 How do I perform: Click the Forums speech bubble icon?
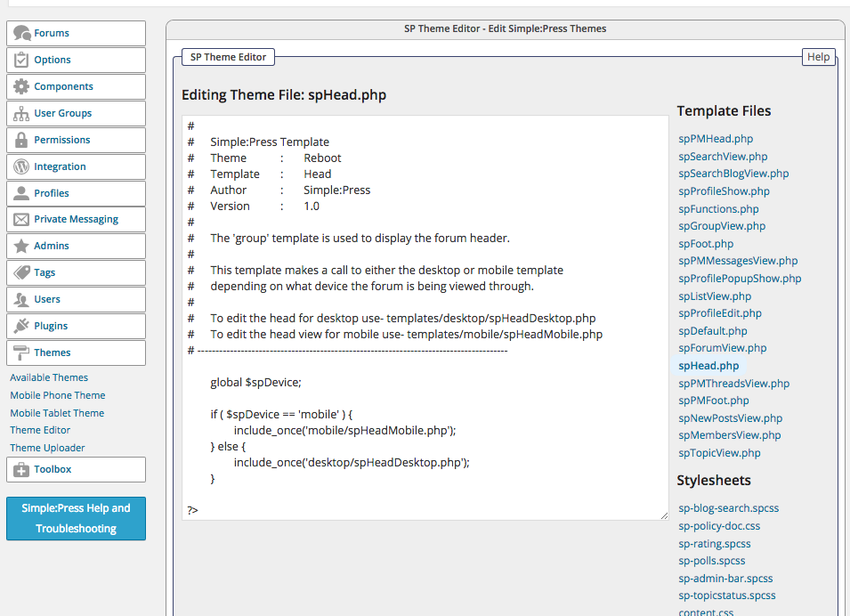tap(22, 33)
